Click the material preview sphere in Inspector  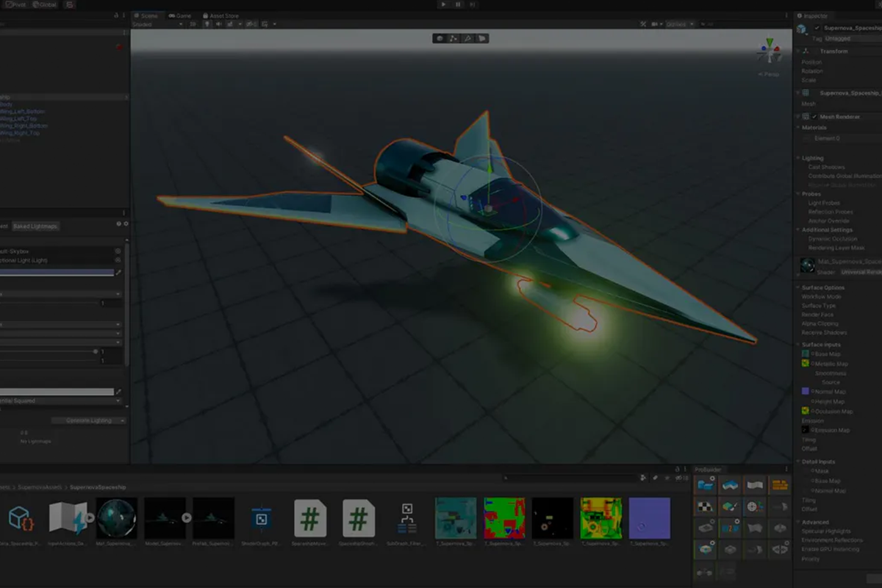click(x=808, y=265)
